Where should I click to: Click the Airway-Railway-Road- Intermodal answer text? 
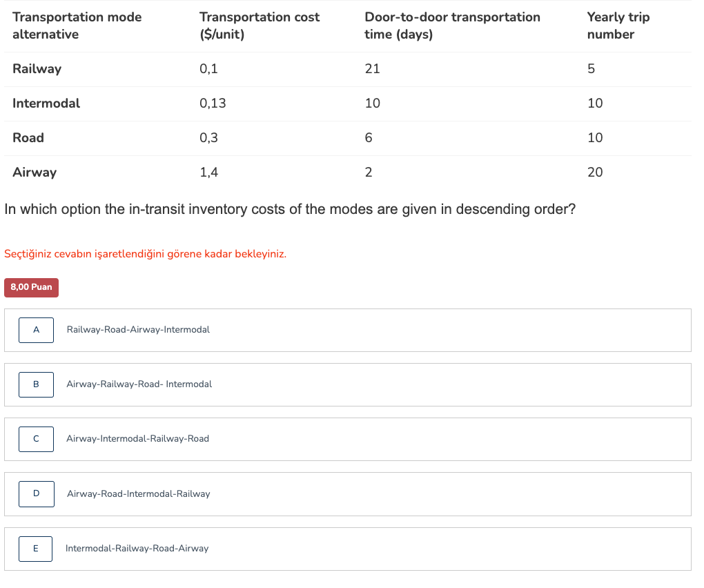[x=139, y=384]
